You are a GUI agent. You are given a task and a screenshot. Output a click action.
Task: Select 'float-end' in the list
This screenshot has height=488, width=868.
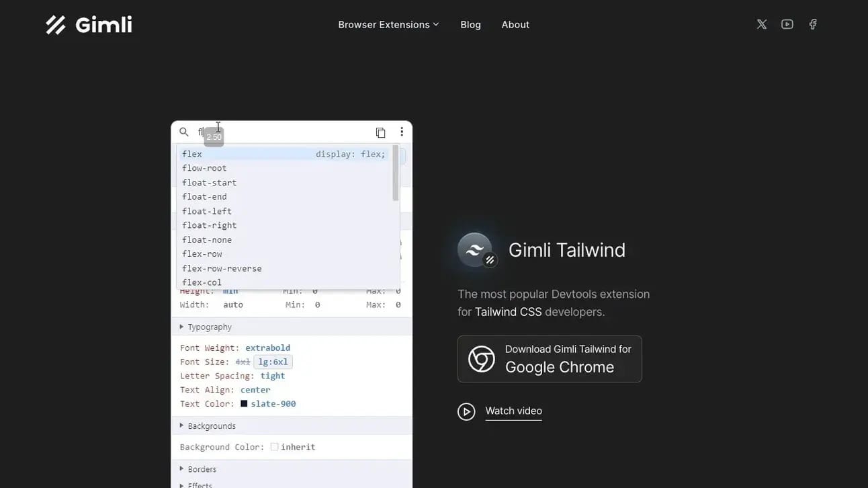click(284, 197)
